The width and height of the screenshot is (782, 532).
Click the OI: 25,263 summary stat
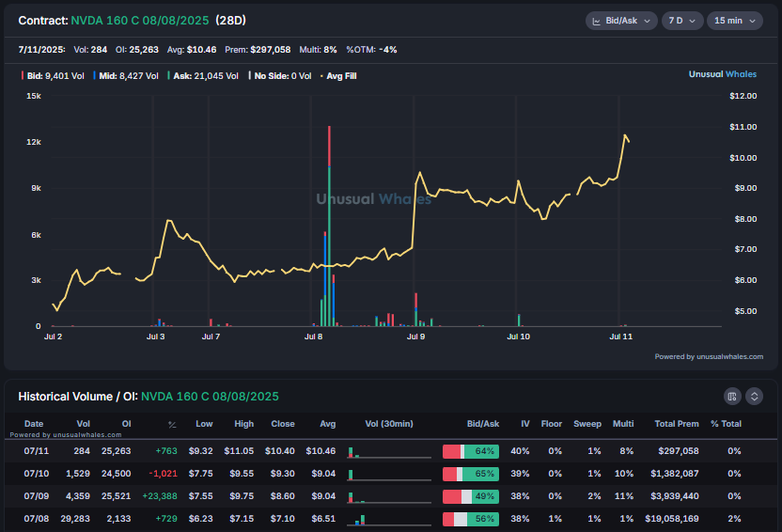137,50
